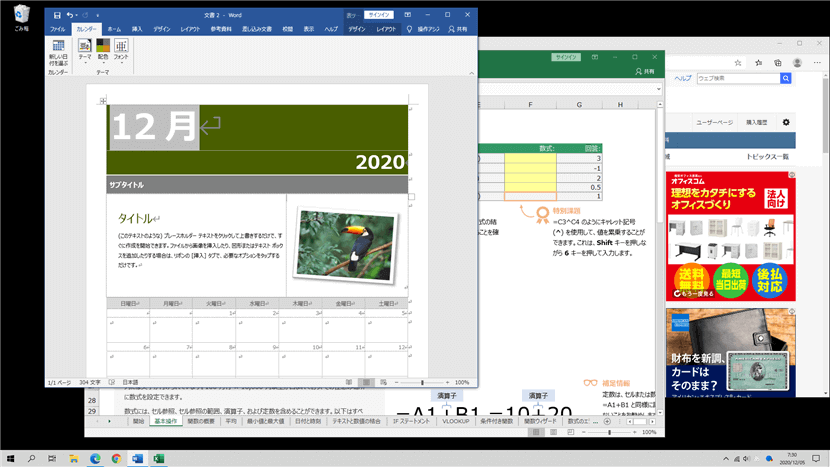Click the browser profile avatar icon
This screenshot has height=467, width=830.
coord(797,62)
